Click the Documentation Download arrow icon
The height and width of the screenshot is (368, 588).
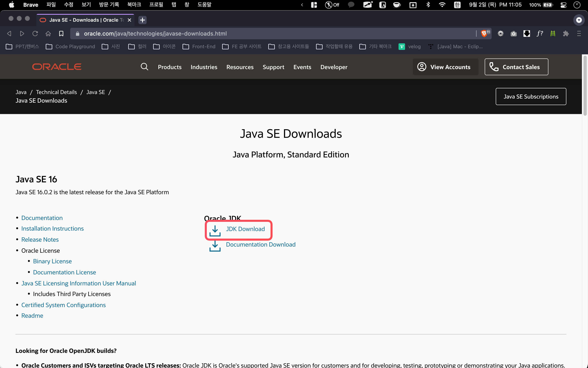pos(215,246)
